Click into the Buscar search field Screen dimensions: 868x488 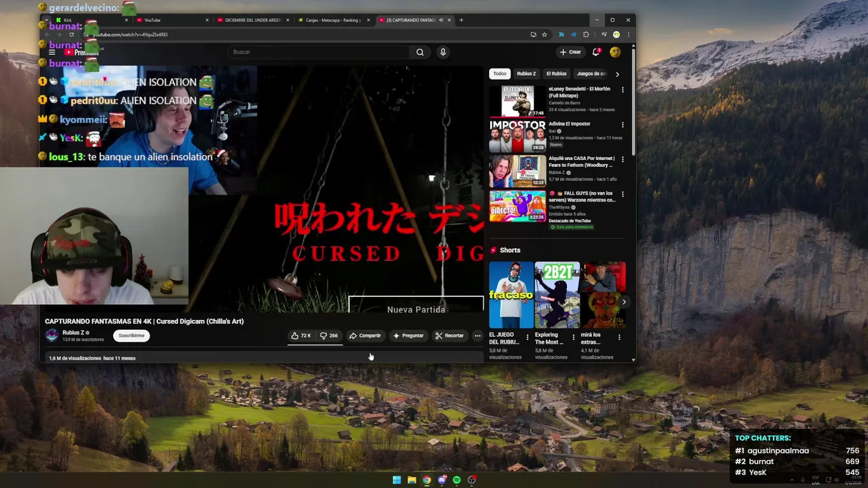(319, 52)
